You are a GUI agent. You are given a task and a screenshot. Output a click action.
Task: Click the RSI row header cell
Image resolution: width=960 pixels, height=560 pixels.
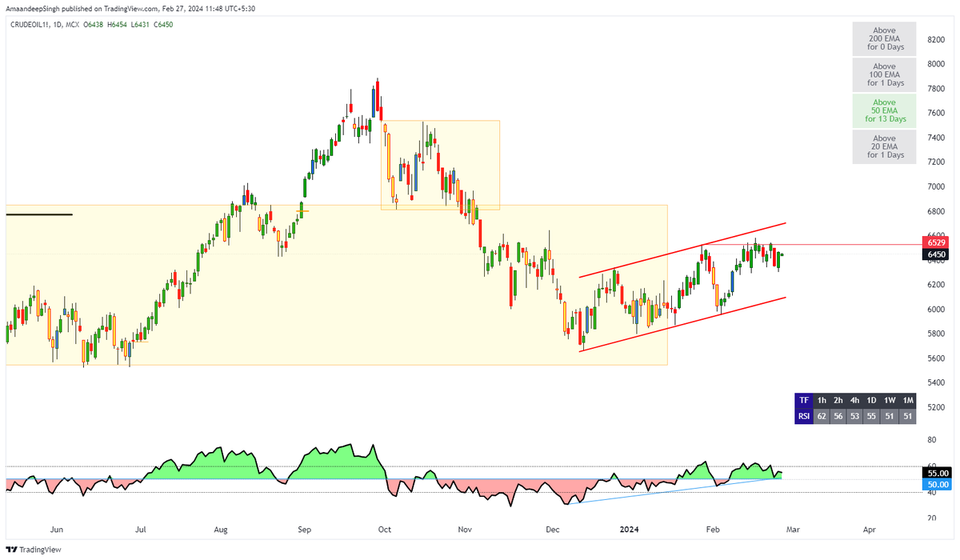804,416
